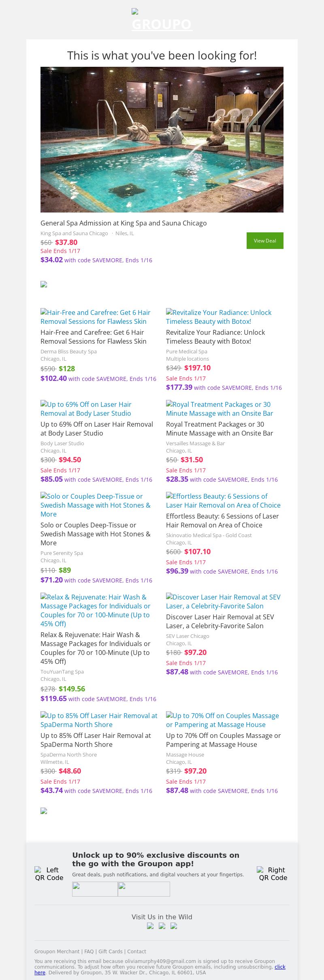The height and width of the screenshot is (980, 324).
Task: Open Solo or Couples Deep-Tissue massage link
Action: pos(95,505)
